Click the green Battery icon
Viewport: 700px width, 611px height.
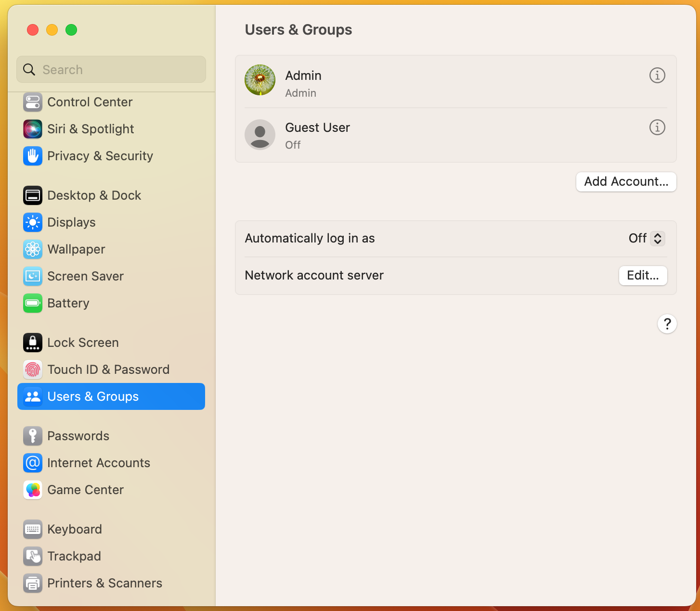[33, 303]
